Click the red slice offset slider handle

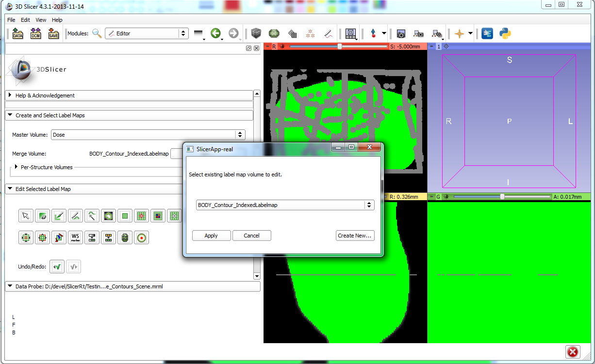point(340,47)
